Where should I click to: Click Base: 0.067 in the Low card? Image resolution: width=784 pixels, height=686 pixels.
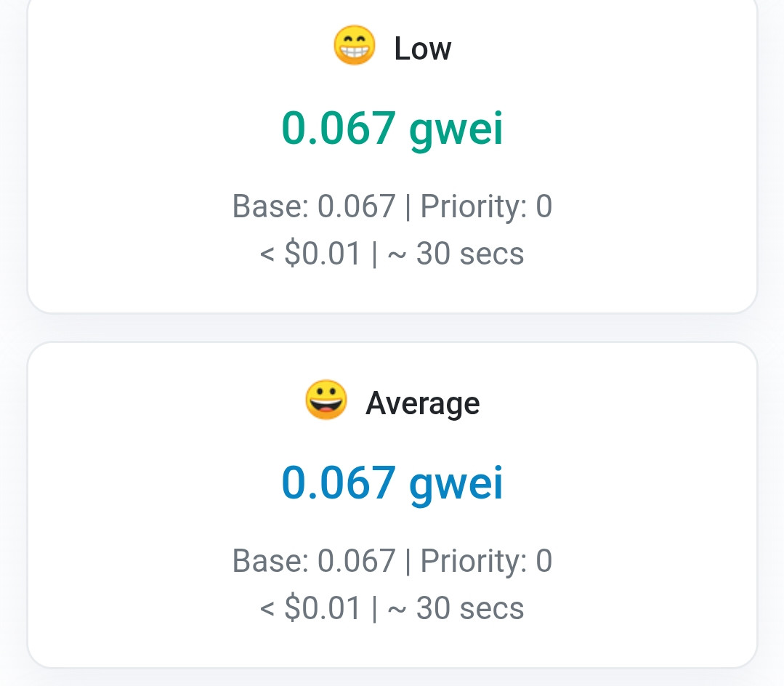click(x=314, y=206)
